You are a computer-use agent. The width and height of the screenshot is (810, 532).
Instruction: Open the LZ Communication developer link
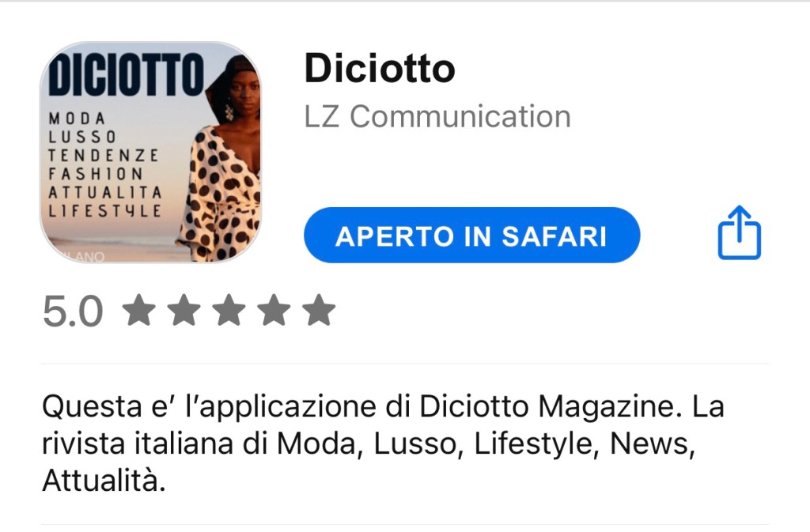pyautogui.click(x=437, y=116)
